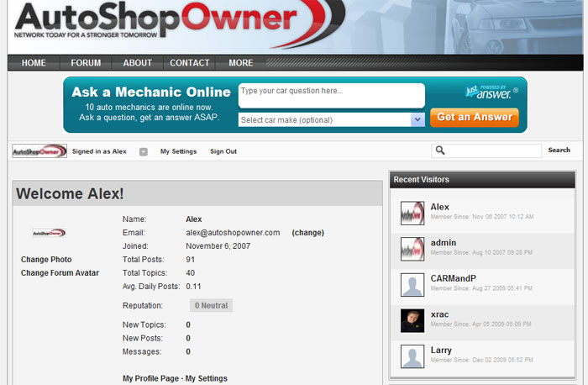588x385 pixels.
Task: Click the small AutoShopOwner logo beside Signed in
Action: pyautogui.click(x=39, y=150)
